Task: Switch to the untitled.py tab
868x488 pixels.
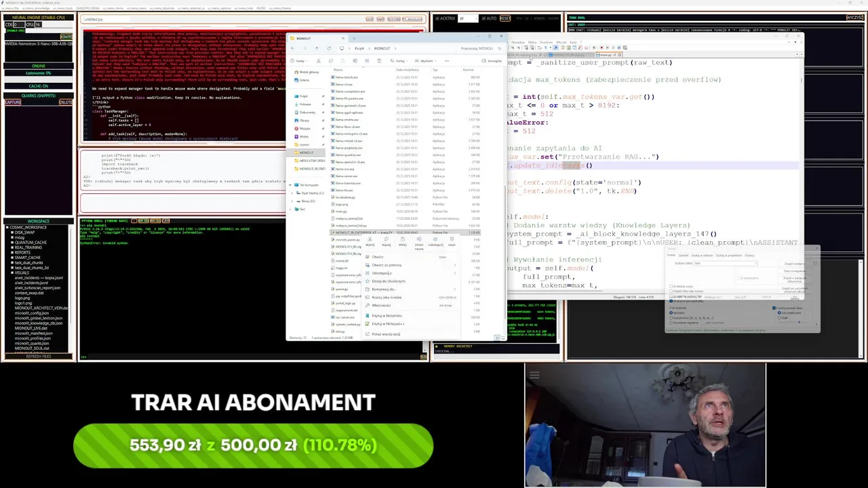Action: (94, 19)
